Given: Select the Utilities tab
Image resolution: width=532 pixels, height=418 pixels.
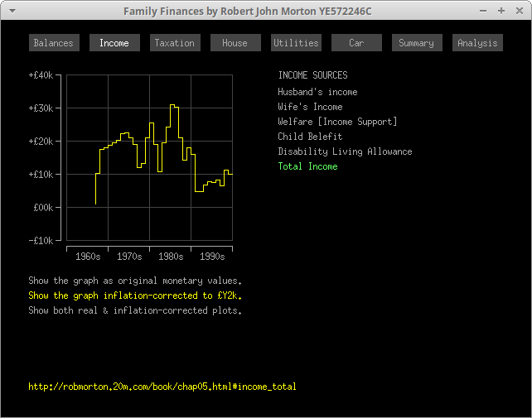Looking at the screenshot, I should tap(296, 43).
